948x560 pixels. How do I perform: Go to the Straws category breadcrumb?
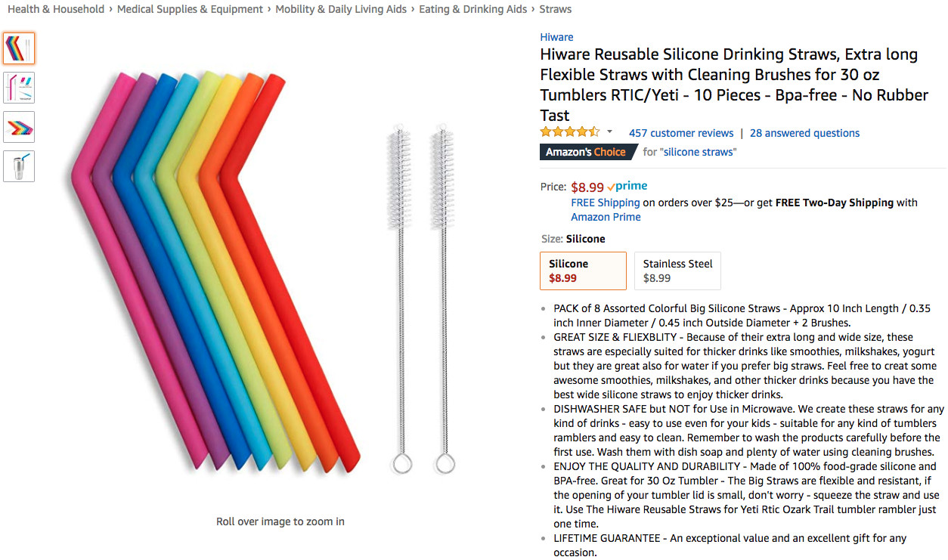coord(555,9)
